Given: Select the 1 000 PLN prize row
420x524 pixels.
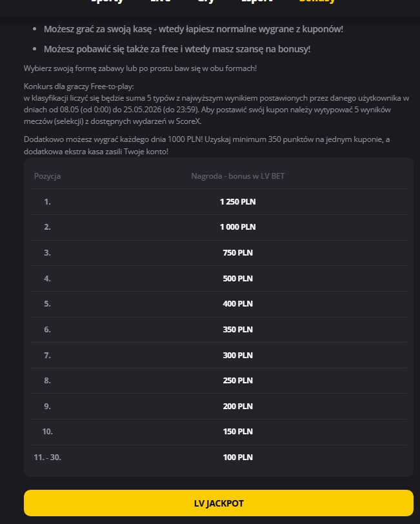Looking at the screenshot, I should point(219,227).
